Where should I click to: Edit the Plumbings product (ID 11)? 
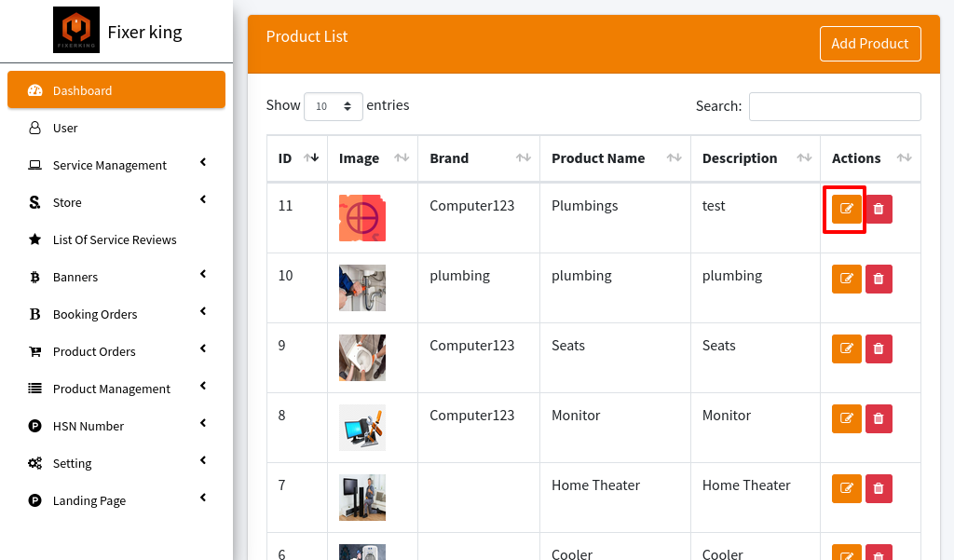click(846, 209)
